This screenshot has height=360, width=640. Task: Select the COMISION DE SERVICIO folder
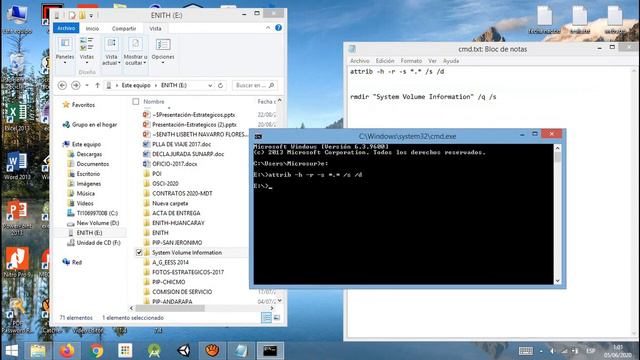pos(182,291)
